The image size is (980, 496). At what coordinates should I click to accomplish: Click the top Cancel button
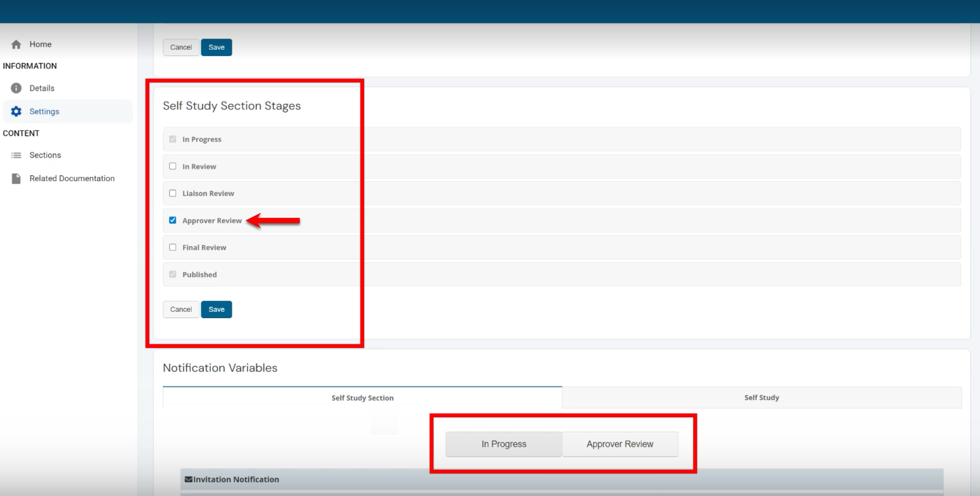(x=181, y=47)
